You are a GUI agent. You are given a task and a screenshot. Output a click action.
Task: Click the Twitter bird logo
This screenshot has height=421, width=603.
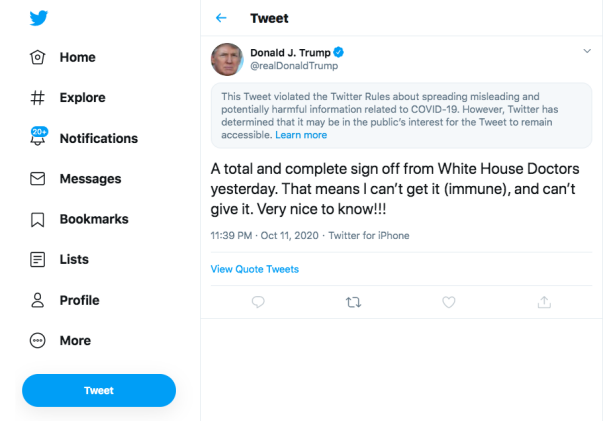(39, 17)
